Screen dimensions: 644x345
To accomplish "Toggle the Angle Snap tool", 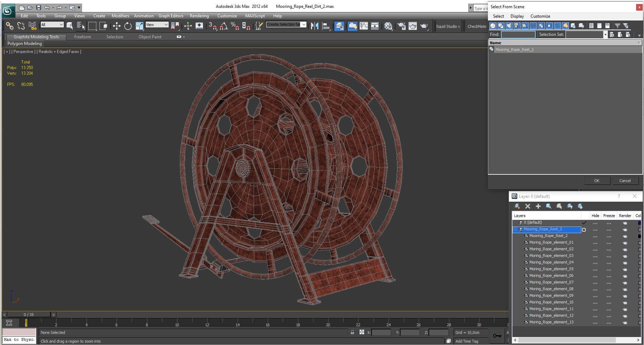I will point(224,26).
